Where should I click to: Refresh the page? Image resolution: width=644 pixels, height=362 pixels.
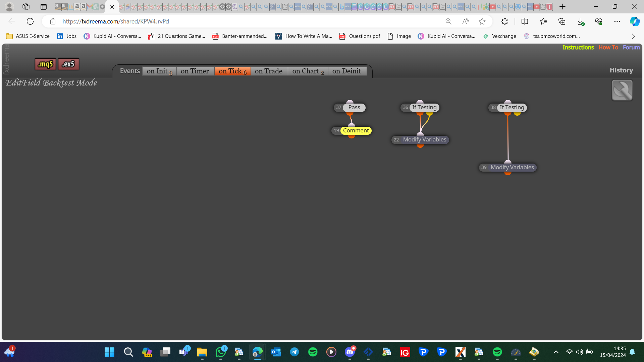[30, 21]
